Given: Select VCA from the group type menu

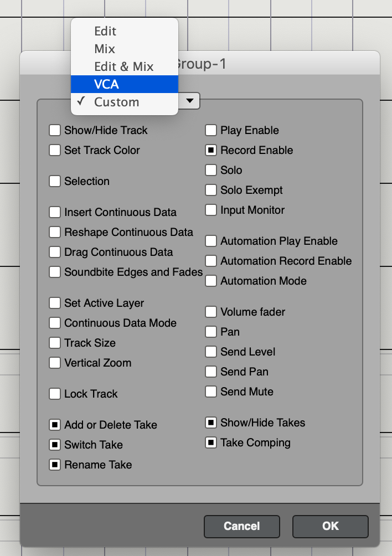Looking at the screenshot, I should tap(124, 84).
